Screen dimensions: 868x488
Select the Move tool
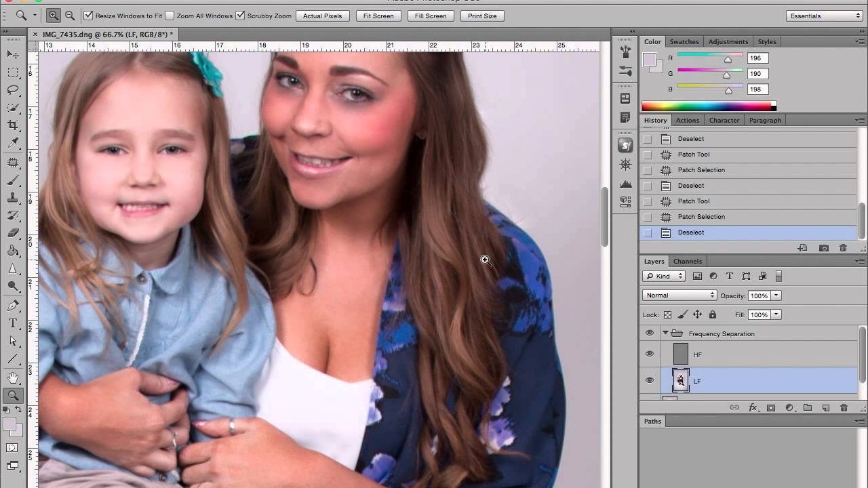(x=13, y=54)
